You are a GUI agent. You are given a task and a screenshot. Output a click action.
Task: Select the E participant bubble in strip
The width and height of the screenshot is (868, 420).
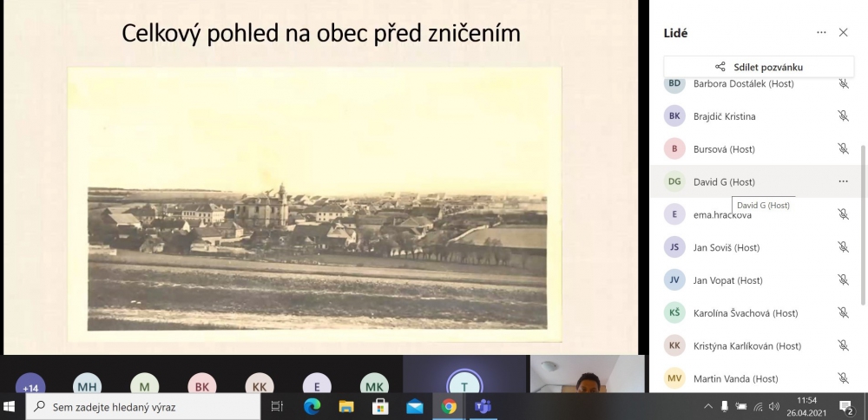pos(317,383)
